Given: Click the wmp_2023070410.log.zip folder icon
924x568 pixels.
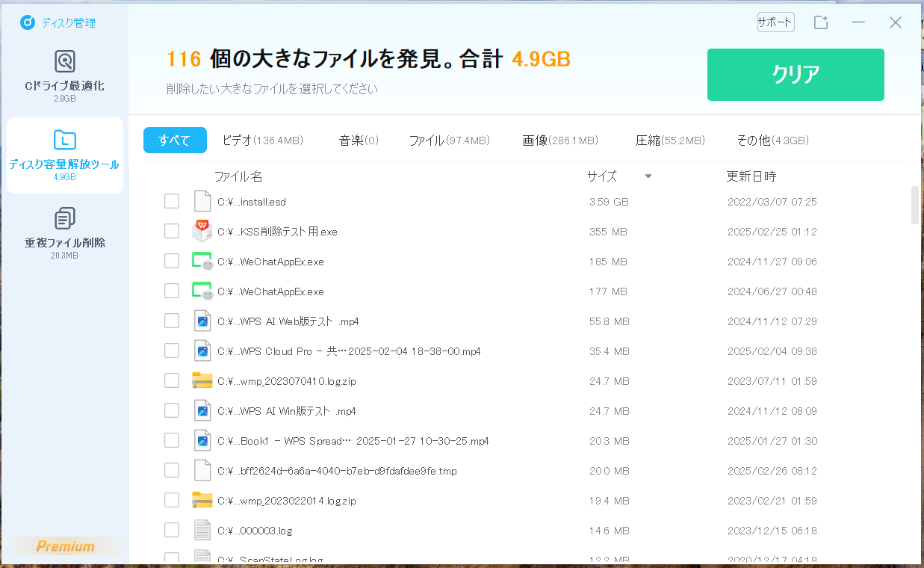Looking at the screenshot, I should (202, 380).
